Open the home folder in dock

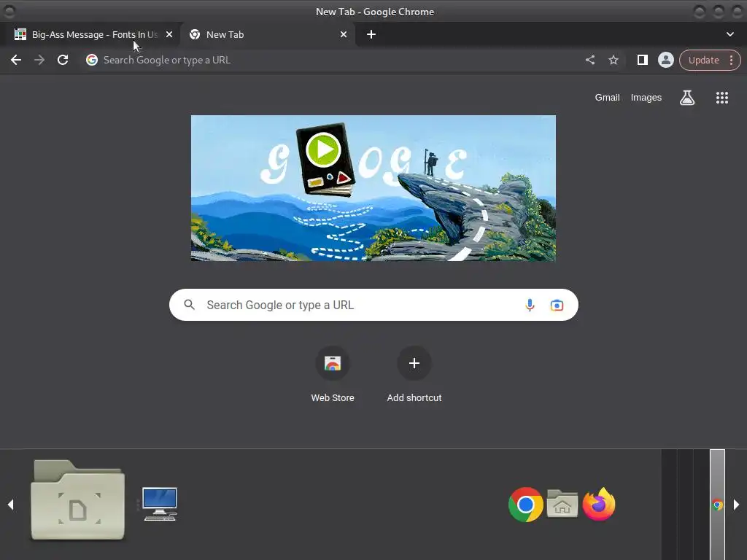562,503
